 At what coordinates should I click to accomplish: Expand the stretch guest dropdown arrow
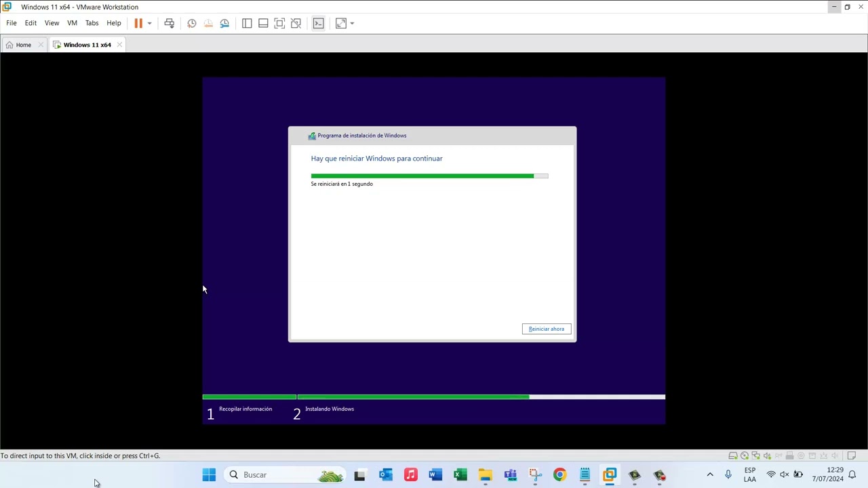point(352,23)
